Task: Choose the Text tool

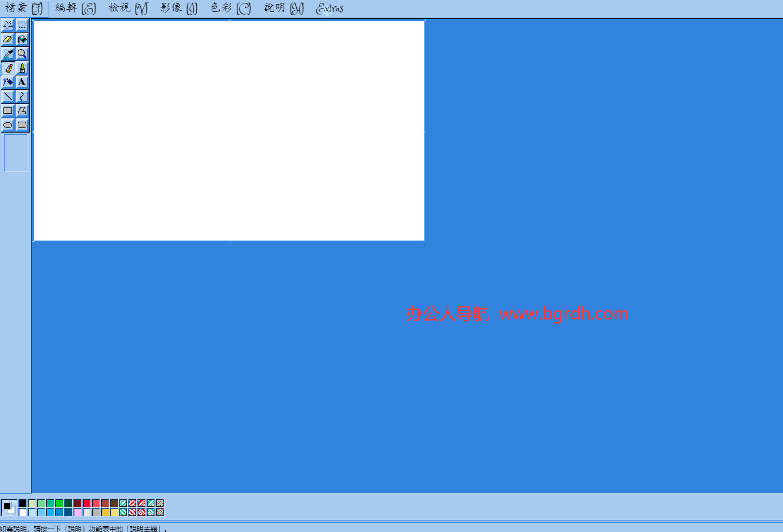Action: [22, 82]
